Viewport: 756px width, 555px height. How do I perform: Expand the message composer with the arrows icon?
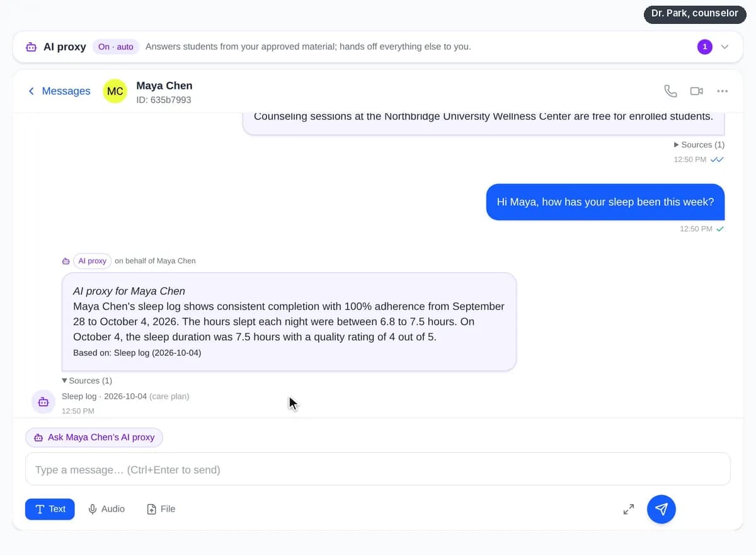pyautogui.click(x=629, y=509)
